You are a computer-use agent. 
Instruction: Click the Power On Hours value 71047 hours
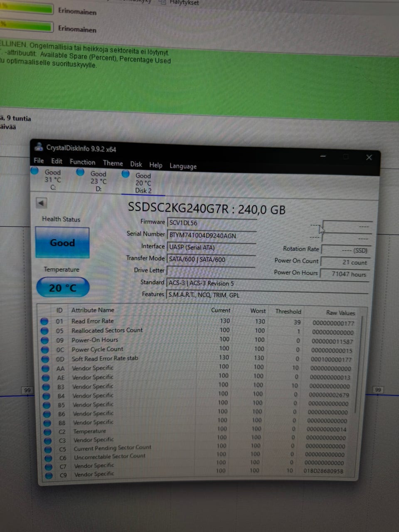[345, 274]
